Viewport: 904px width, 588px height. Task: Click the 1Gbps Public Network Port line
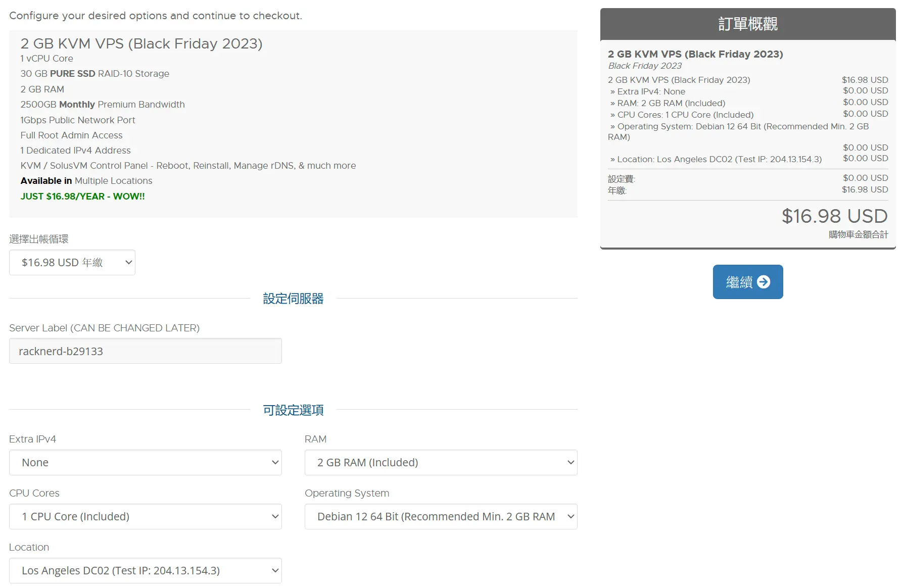pos(78,120)
